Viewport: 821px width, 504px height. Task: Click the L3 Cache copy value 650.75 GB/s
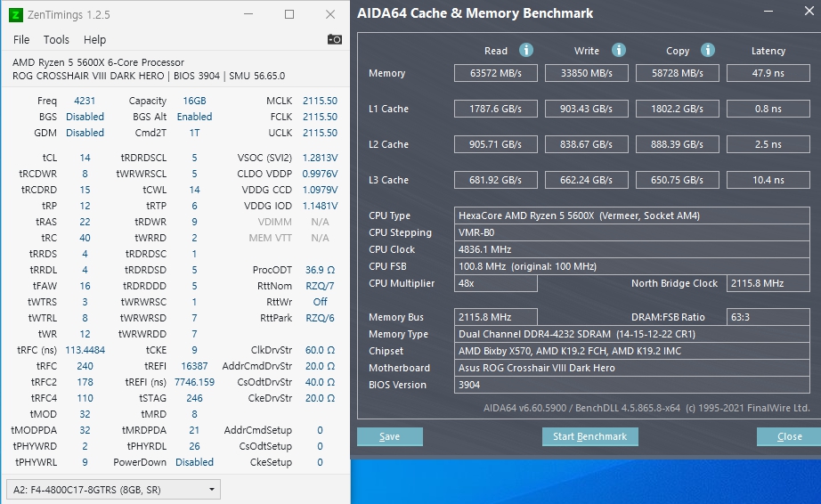[x=678, y=180]
